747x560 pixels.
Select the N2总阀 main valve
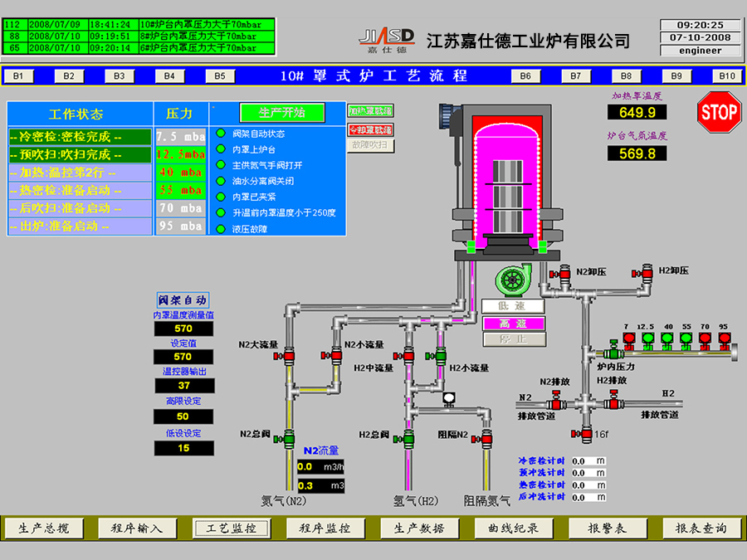288,436
